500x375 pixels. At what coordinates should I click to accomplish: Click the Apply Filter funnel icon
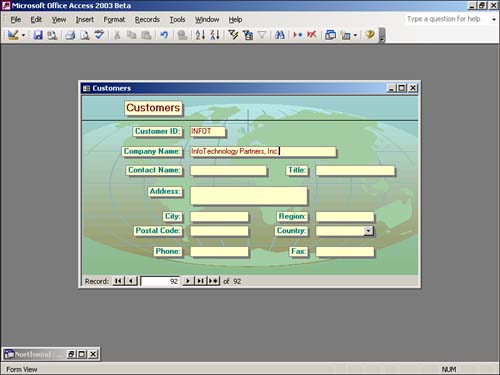click(262, 35)
